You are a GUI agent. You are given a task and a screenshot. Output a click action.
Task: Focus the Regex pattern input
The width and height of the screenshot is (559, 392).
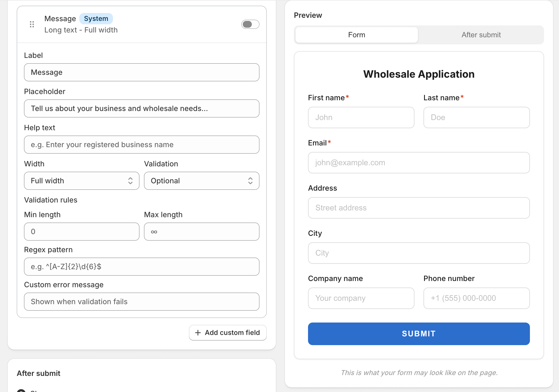(x=142, y=267)
